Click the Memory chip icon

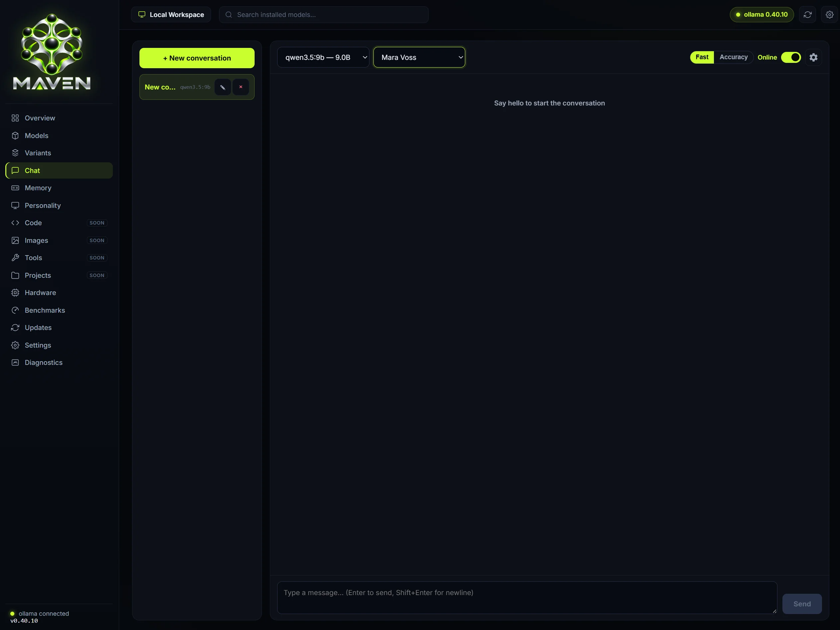pos(15,188)
